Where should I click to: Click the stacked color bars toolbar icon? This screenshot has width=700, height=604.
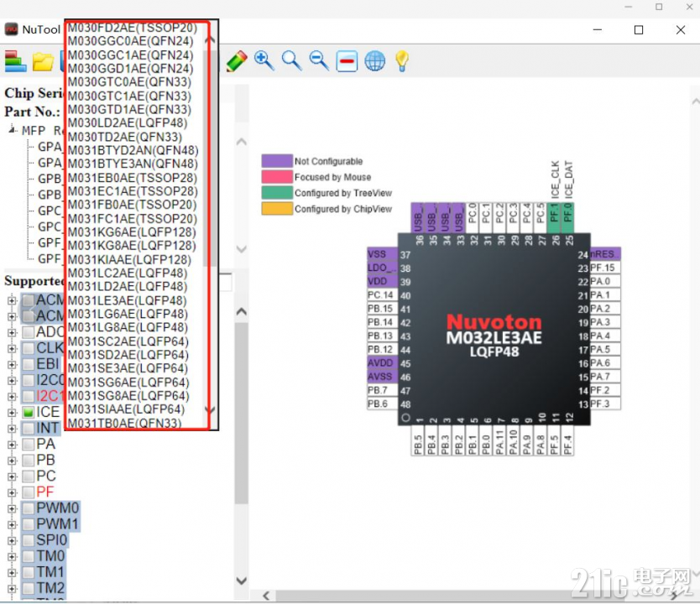coord(15,61)
